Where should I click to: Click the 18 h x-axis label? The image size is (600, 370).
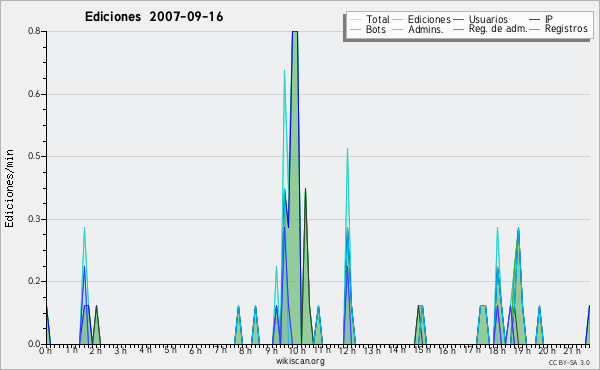(x=497, y=350)
